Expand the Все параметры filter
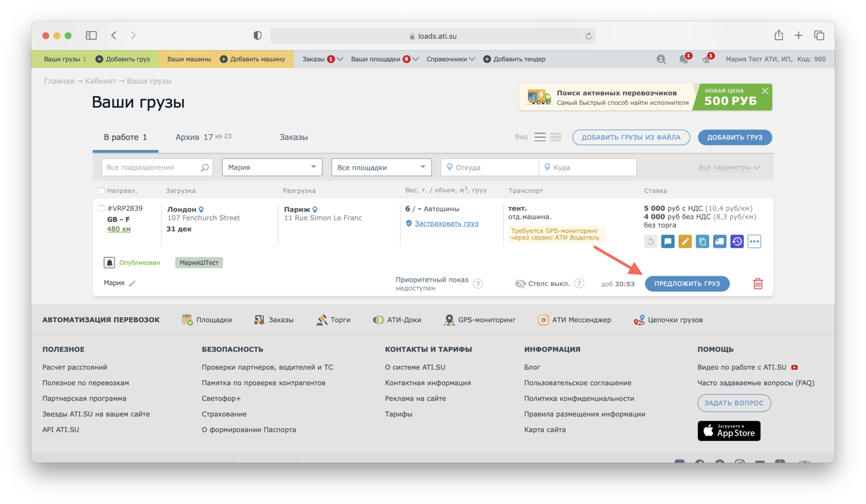Screen dimensions: 866x504 tap(729, 167)
